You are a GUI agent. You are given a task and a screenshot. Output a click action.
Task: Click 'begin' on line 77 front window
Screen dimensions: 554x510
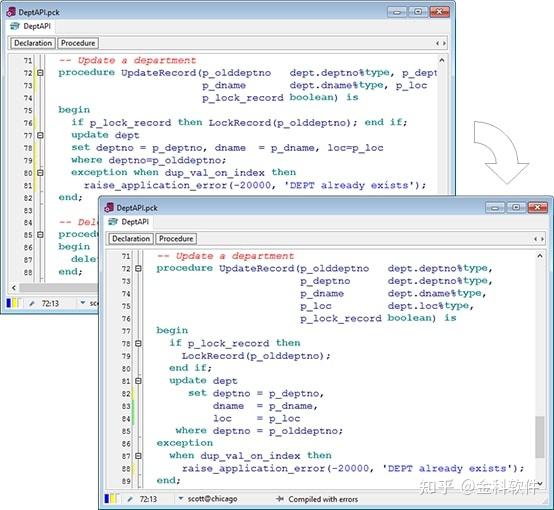point(172,330)
